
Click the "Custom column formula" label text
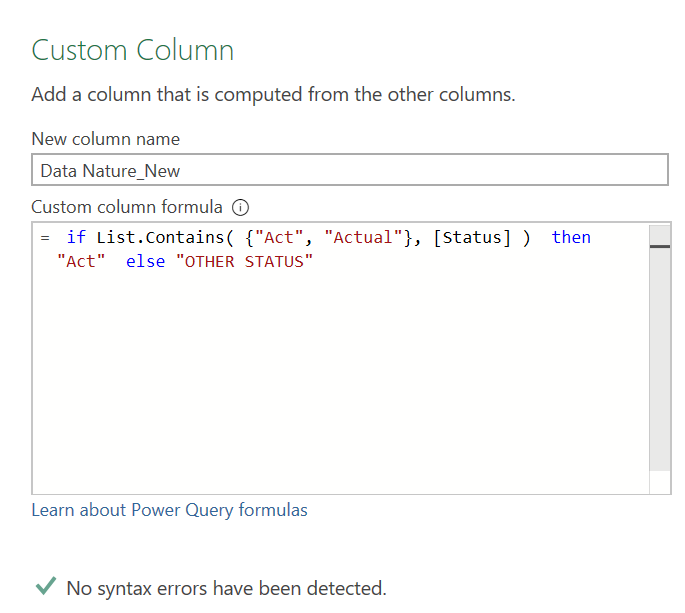[127, 207]
